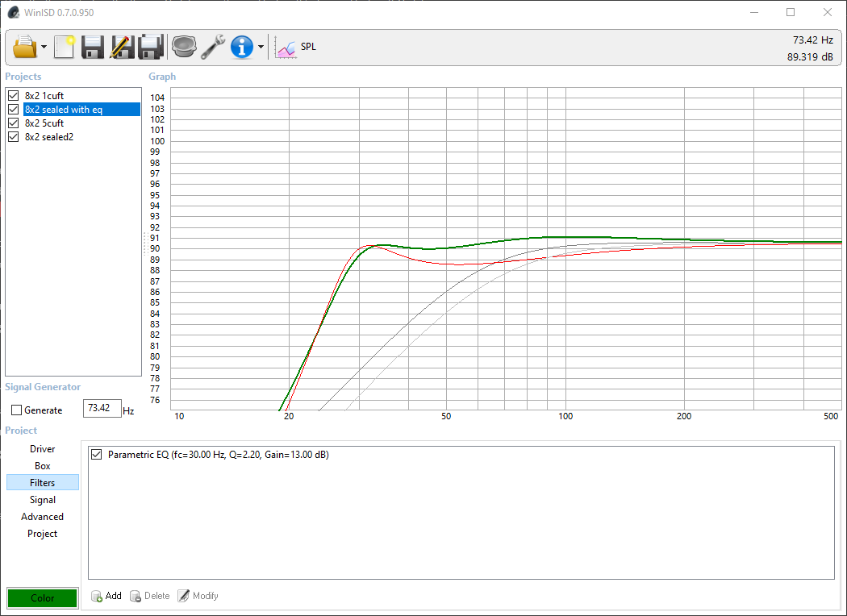Open options with the wrench icon
The width and height of the screenshot is (847, 616).
coord(213,47)
